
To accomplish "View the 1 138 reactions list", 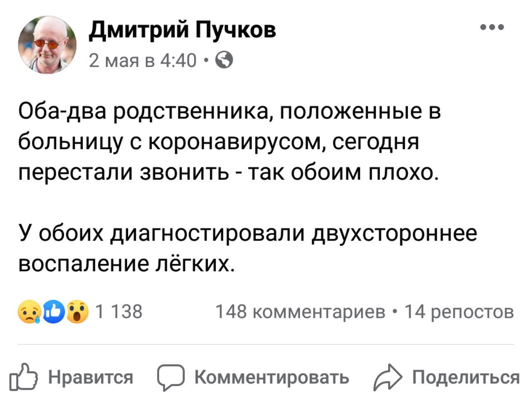I will [119, 312].
